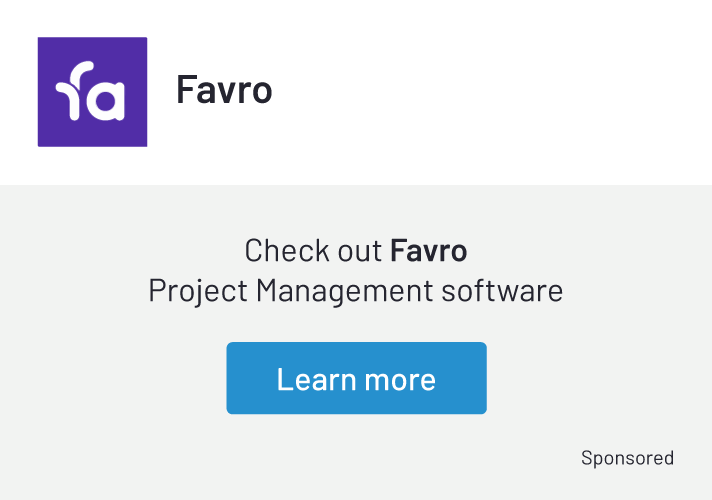Click the gray ad body left of Learn more
The image size is (712, 500).
click(110, 379)
